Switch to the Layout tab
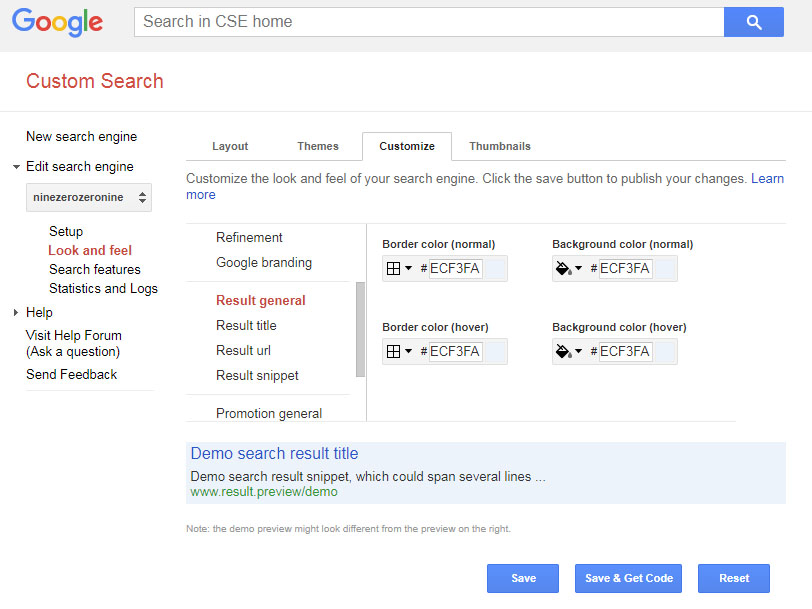 230,146
